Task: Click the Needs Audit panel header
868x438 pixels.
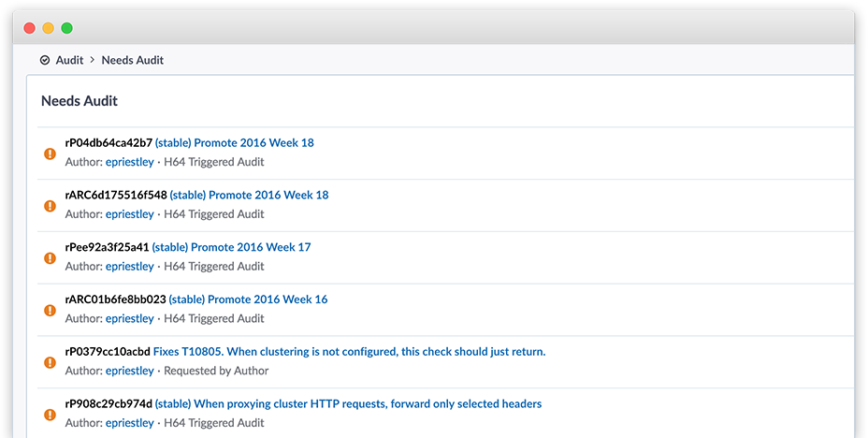Action: 80,101
